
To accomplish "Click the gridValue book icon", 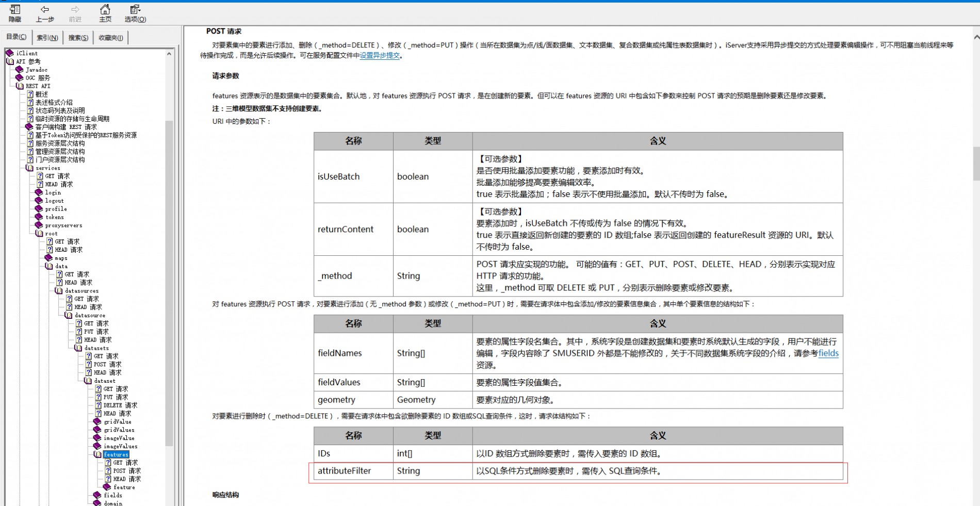I will pyautogui.click(x=97, y=422).
